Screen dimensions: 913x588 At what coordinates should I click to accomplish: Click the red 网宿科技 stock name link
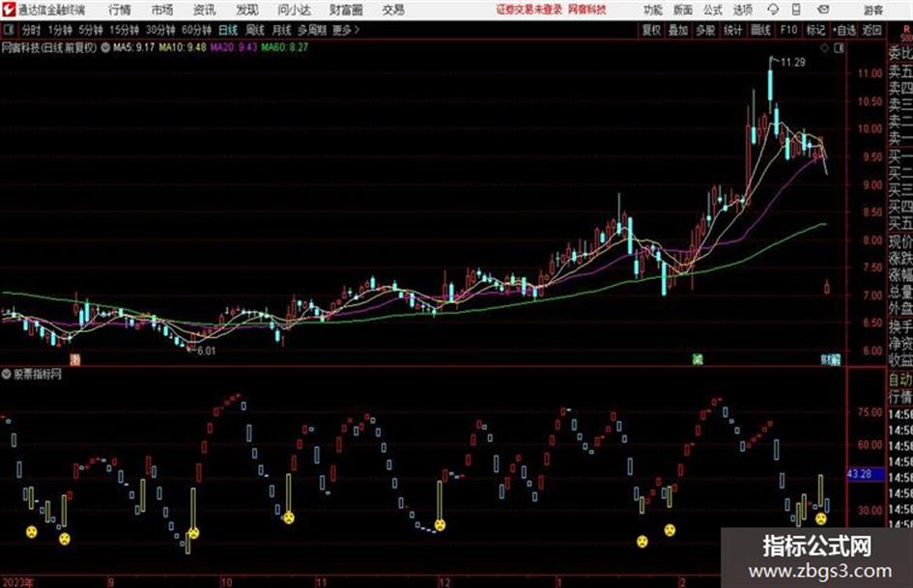pos(587,10)
